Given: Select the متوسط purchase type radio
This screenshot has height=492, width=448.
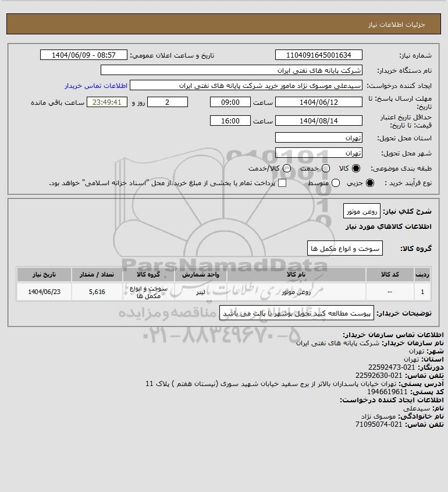Looking at the screenshot, I should tap(336, 183).
